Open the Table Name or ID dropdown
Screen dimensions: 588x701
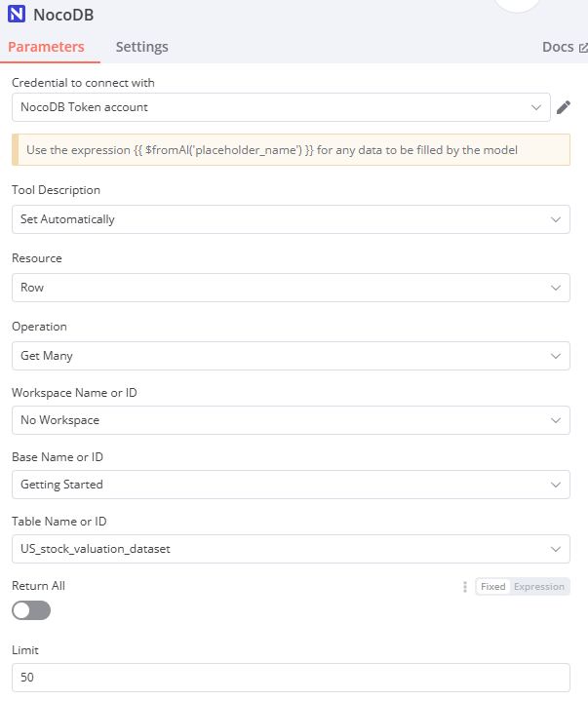coord(291,549)
